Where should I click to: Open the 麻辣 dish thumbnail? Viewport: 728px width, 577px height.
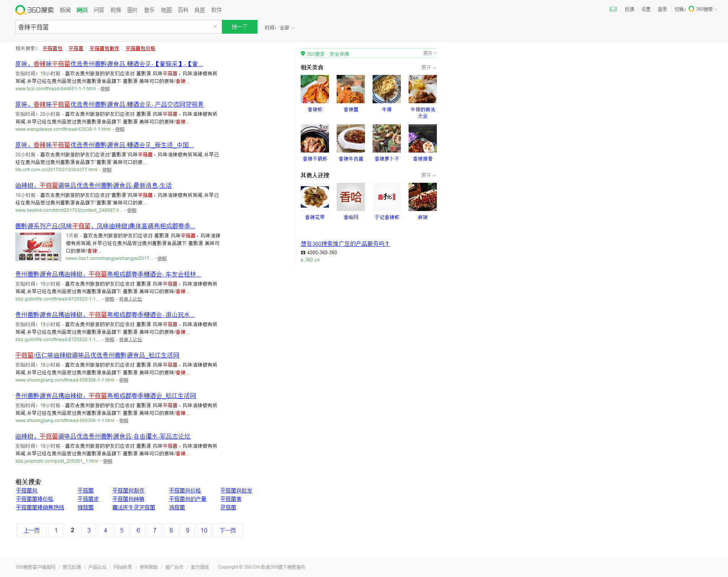[x=423, y=197]
